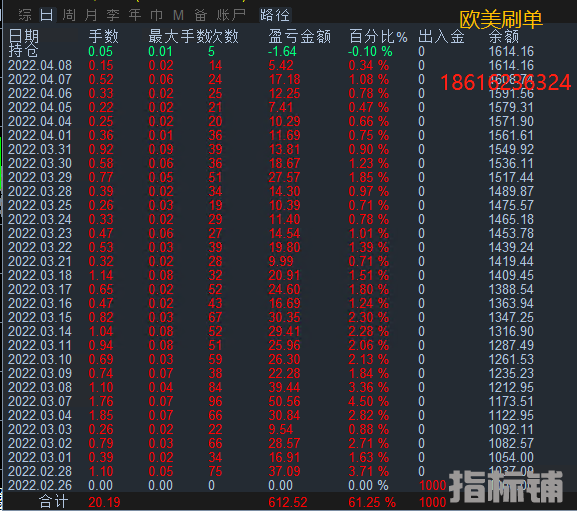Click the 盈亏金额 column header

click(300, 36)
